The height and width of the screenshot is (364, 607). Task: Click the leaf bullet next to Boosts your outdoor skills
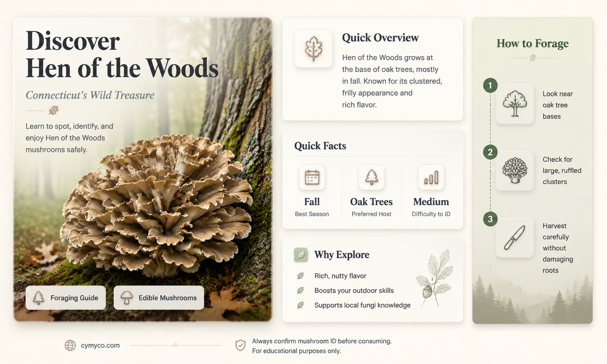[x=300, y=291]
